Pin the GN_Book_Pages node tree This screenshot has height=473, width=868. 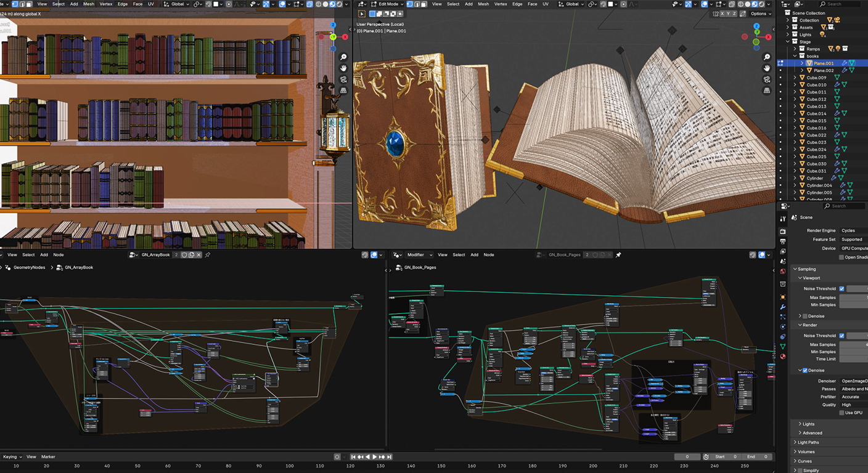tap(618, 255)
